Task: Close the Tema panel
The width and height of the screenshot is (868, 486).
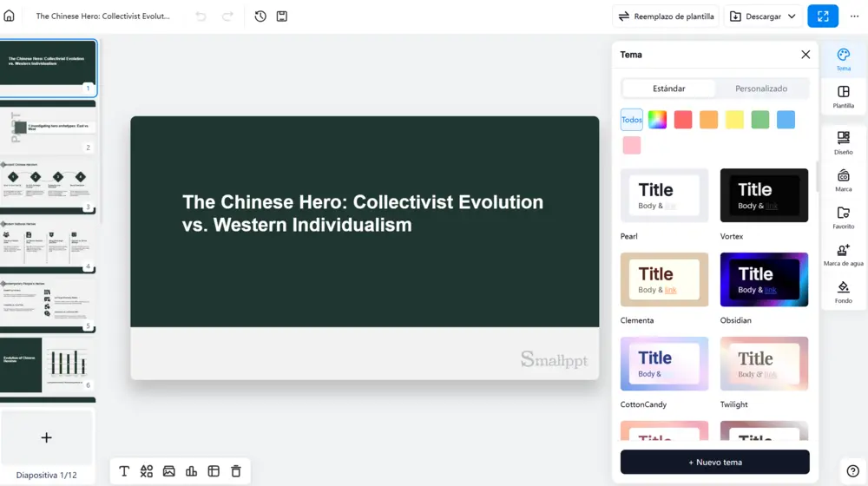Action: pyautogui.click(x=806, y=55)
